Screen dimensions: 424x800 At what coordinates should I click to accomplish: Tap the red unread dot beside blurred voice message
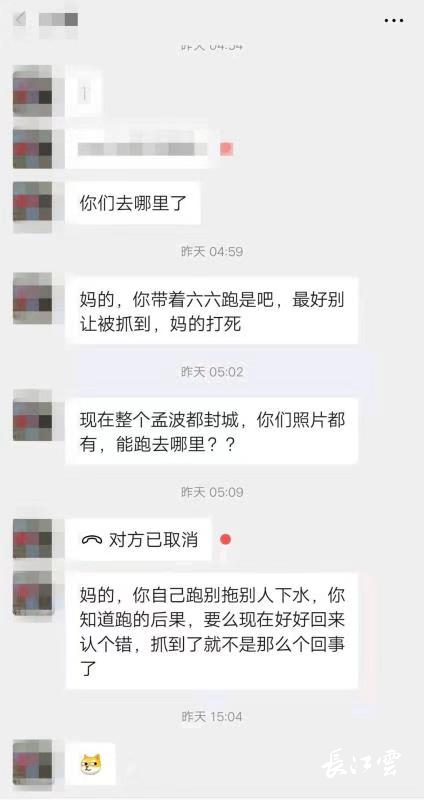(x=227, y=149)
